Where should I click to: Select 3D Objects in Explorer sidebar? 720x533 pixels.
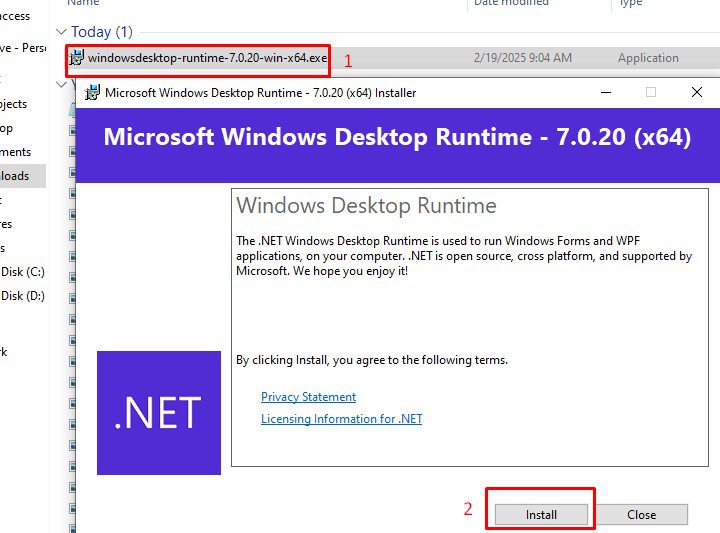click(13, 104)
